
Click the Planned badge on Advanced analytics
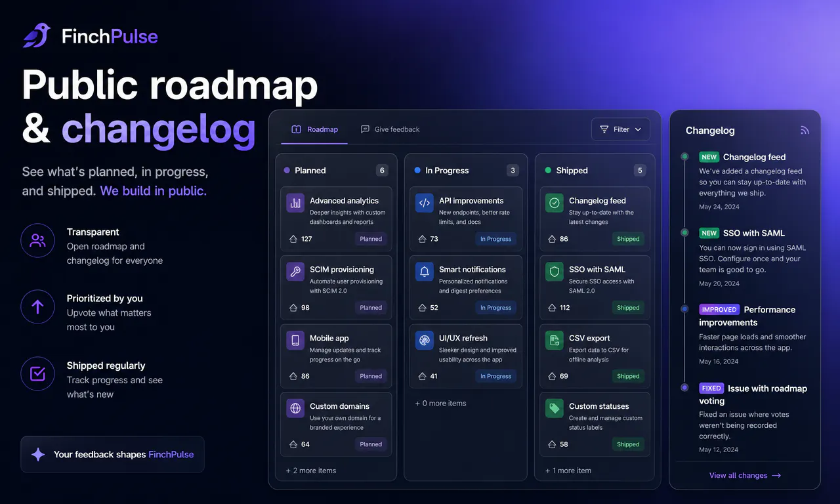(x=371, y=239)
